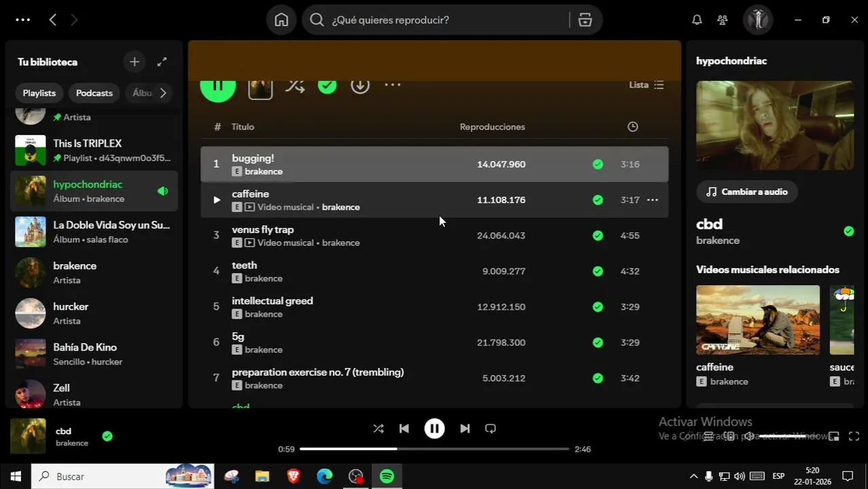This screenshot has height=489, width=868.
Task: Open the three-dot app menu at top left
Action: 22,20
